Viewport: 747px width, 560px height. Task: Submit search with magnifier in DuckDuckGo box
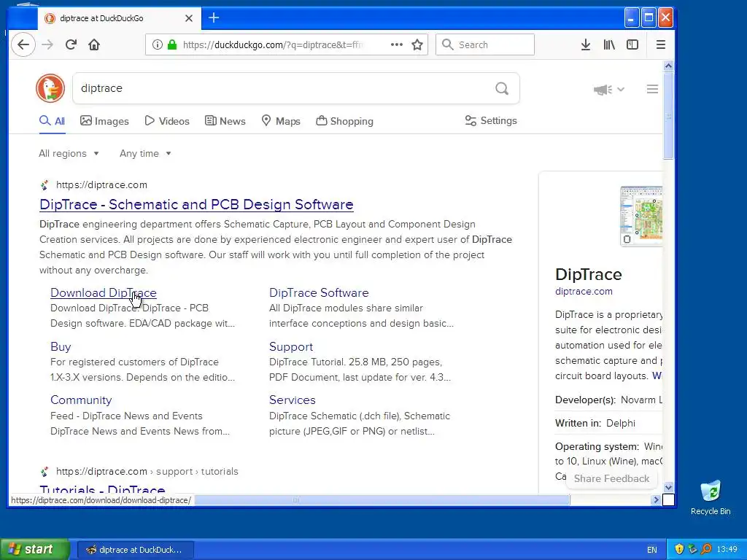(x=502, y=88)
